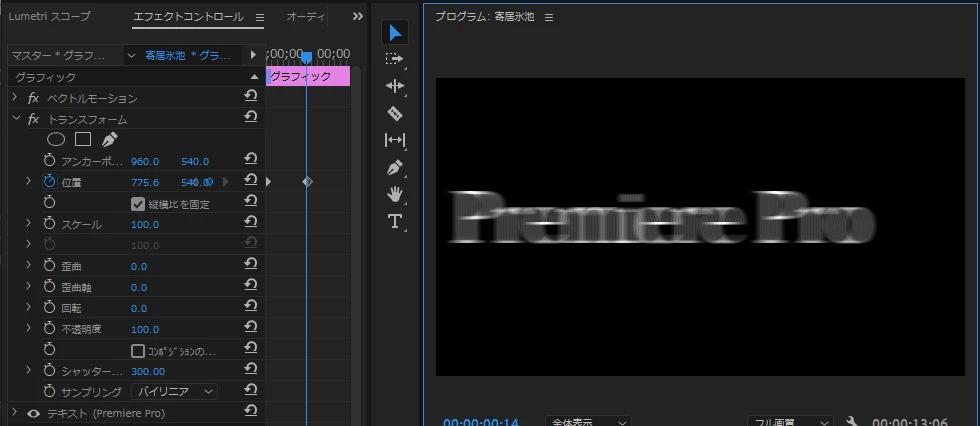The image size is (980, 426).
Task: Toggle 位置 animation stopwatch
Action: click(x=49, y=181)
